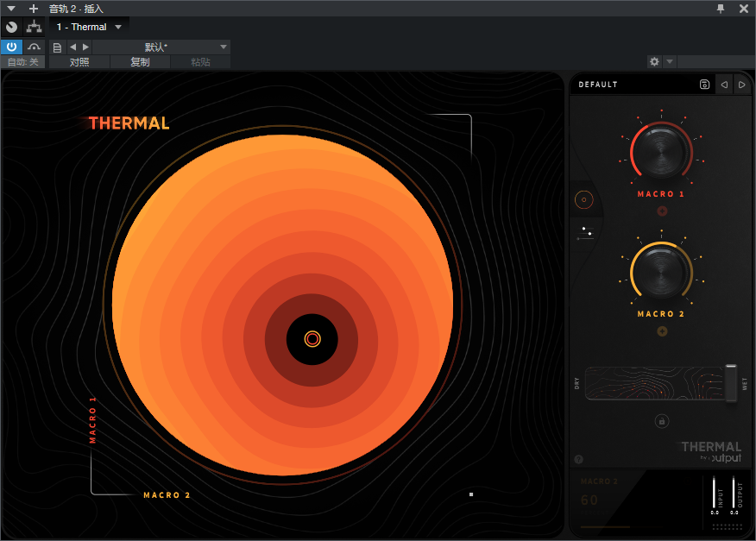Viewport: 756px width, 541px height.
Task: Expand the 默认* preset dropdown
Action: (x=161, y=47)
